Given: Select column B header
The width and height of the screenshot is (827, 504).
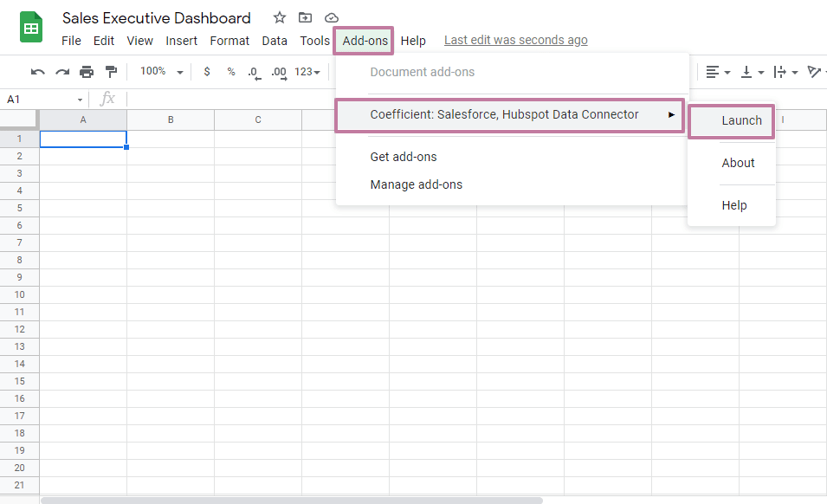Looking at the screenshot, I should pyautogui.click(x=171, y=120).
